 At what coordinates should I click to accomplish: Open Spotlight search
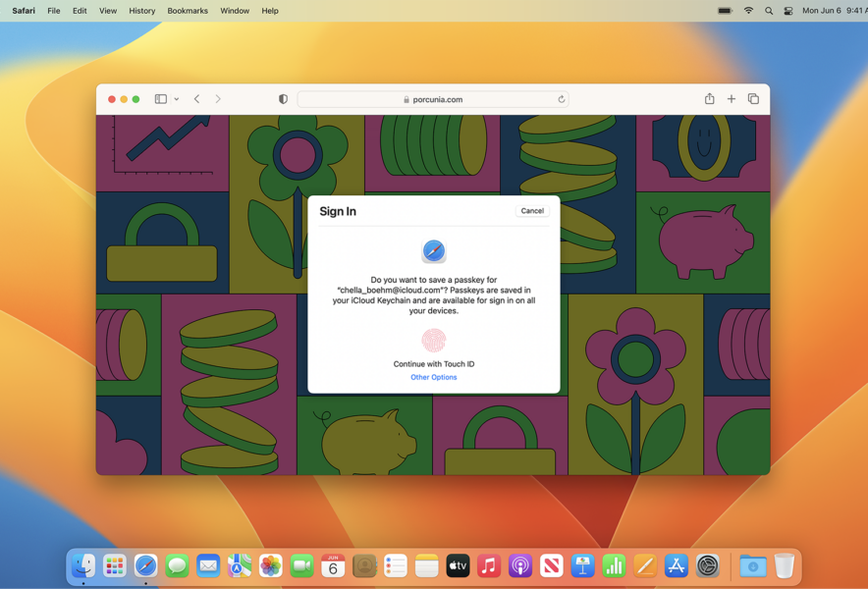pos(769,11)
